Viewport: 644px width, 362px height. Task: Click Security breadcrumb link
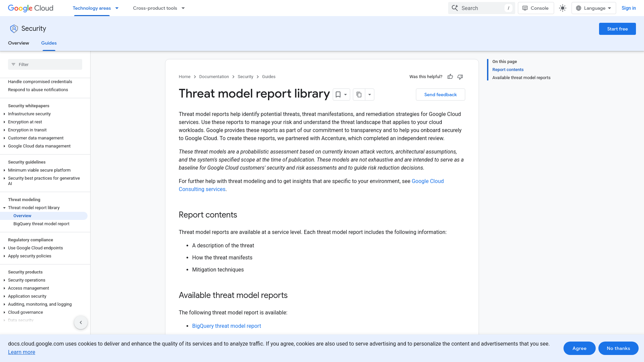coord(246,77)
